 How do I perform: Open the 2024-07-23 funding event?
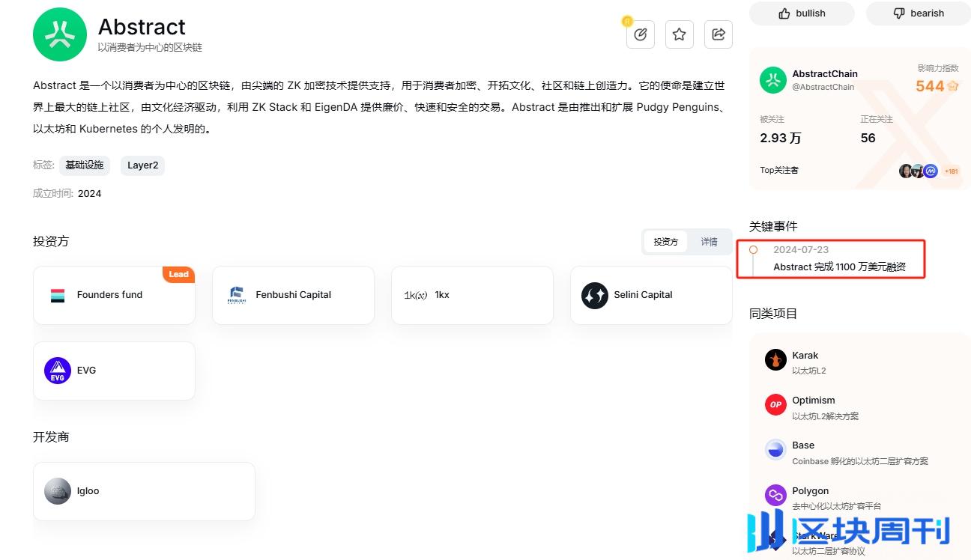832,258
